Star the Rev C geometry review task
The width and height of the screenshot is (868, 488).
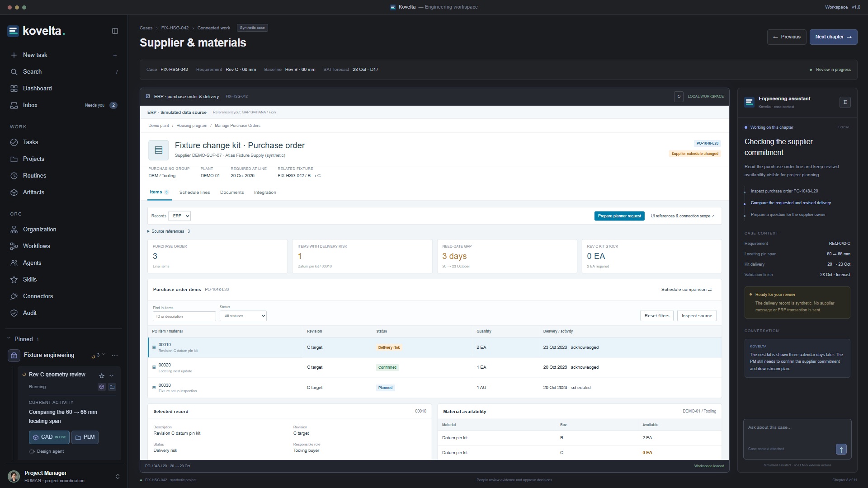tap(102, 375)
